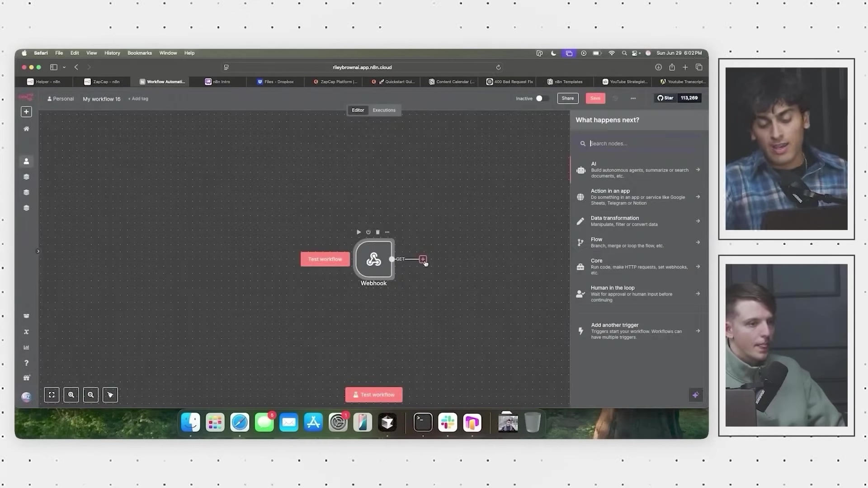Click into the Search nodes field
Image resolution: width=868 pixels, height=488 pixels.
pos(639,143)
